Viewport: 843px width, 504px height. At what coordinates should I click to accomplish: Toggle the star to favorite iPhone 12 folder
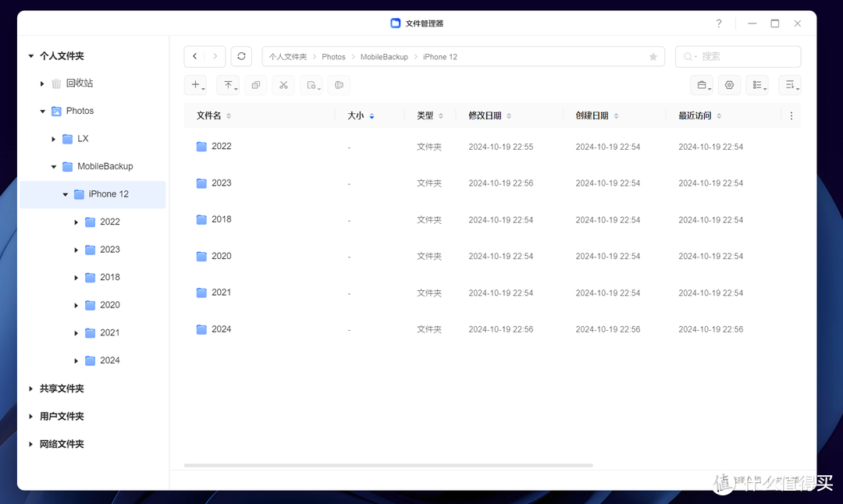pos(653,56)
